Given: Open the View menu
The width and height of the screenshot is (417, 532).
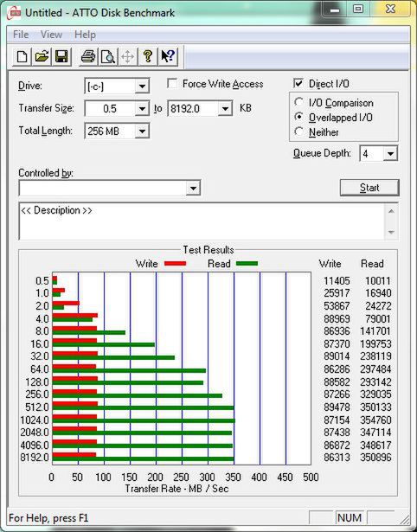Looking at the screenshot, I should tap(52, 35).
